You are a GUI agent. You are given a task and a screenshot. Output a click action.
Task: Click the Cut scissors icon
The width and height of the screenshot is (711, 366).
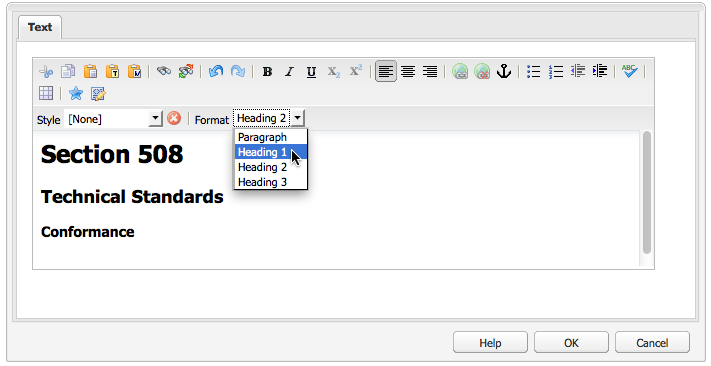point(46,72)
